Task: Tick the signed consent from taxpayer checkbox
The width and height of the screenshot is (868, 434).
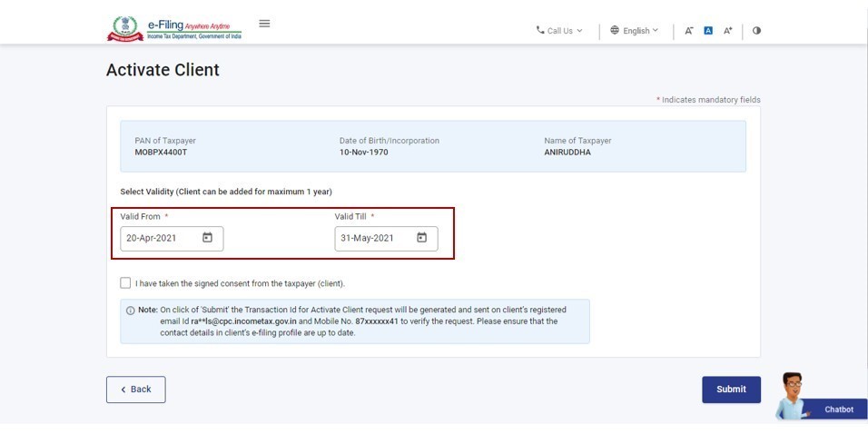Action: (125, 283)
